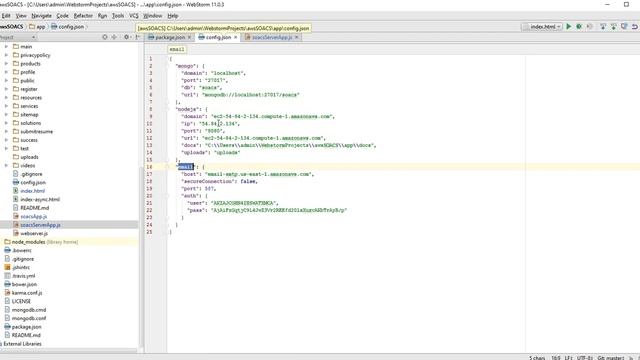Run the index.html configuration
Screen dimensions: 640x360
click(569, 27)
